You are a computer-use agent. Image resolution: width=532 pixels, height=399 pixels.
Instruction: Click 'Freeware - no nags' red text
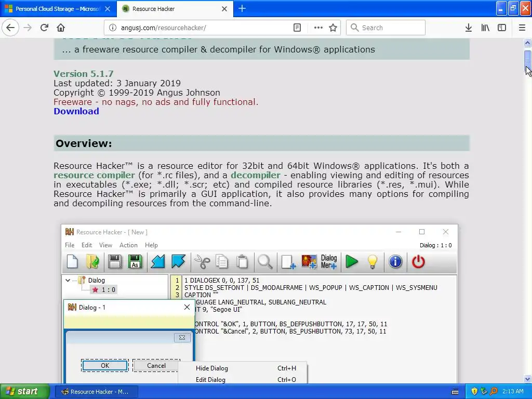click(x=156, y=102)
